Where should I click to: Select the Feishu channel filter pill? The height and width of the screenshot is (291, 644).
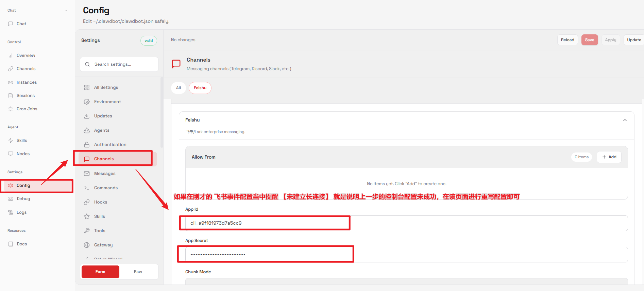pyautogui.click(x=200, y=88)
